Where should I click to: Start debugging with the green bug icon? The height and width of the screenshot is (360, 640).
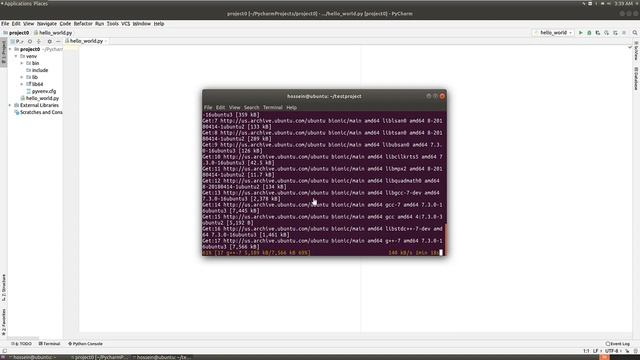589,33
